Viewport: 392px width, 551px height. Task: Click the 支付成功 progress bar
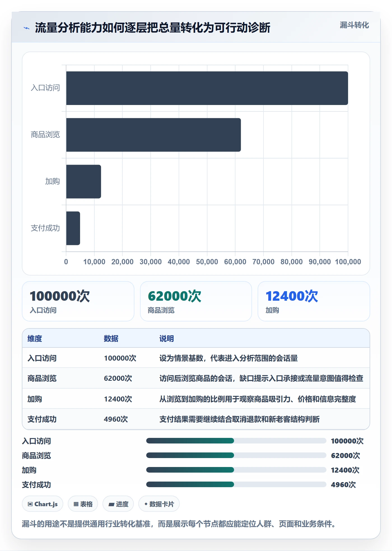236,484
